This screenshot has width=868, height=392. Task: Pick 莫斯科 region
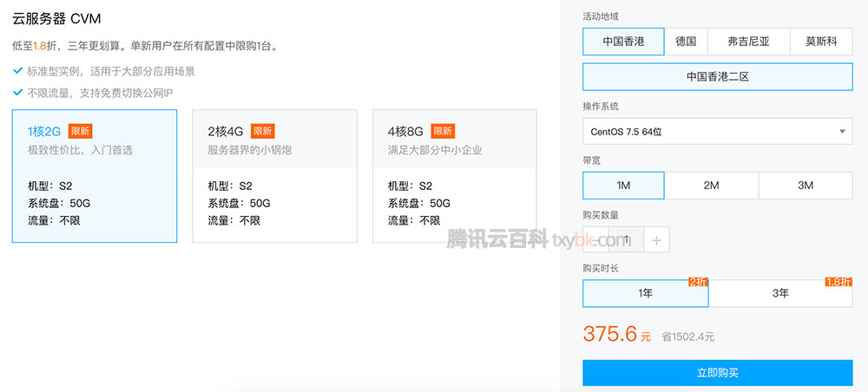pos(821,42)
